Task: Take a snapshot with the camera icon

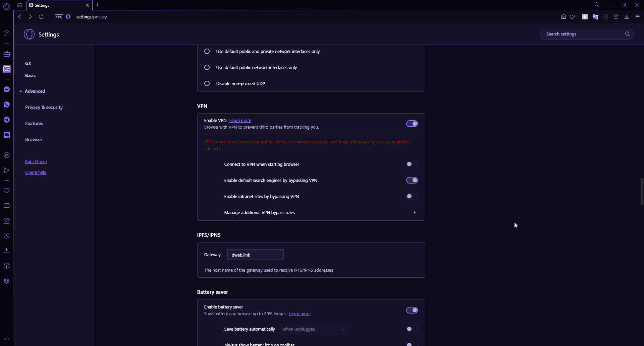Action: click(x=563, y=17)
